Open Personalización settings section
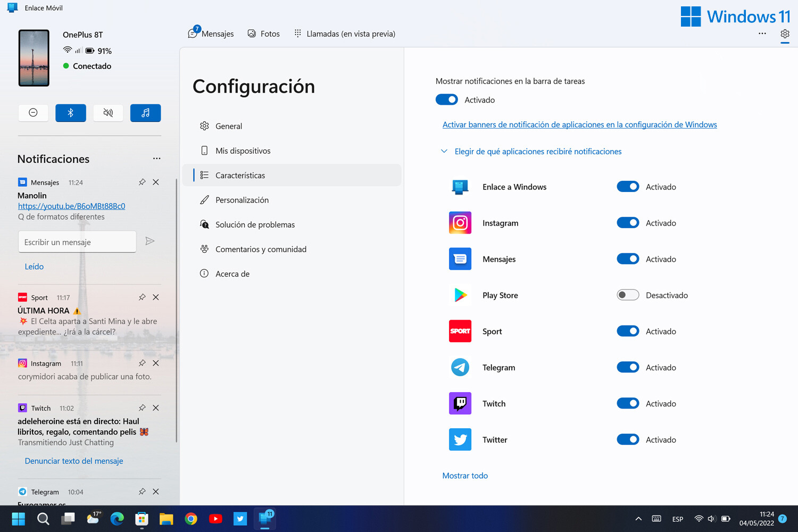Viewport: 798px width, 532px height. coord(292,200)
